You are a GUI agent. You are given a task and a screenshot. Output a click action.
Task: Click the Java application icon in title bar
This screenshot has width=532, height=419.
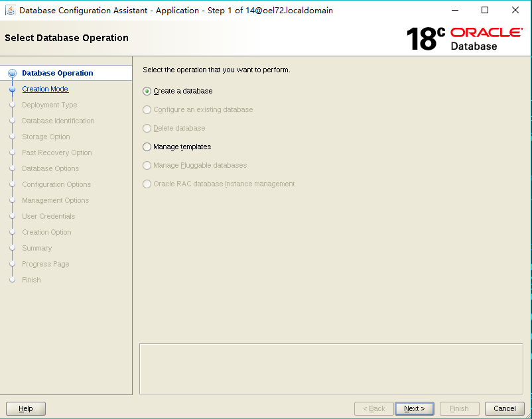11,11
